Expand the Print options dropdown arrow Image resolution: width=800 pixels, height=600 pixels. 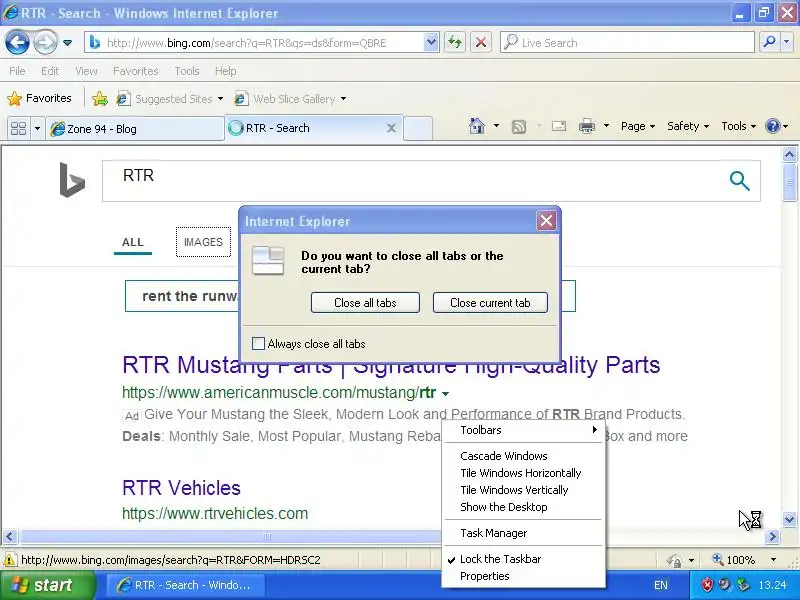(606, 126)
